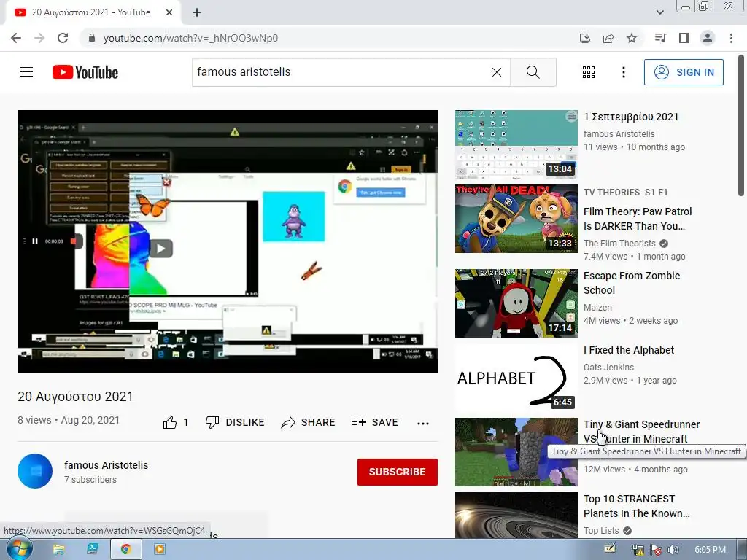Screen dimensions: 747x560
Task: Open media controls icon in Chrome toolbar
Action: tap(660, 38)
